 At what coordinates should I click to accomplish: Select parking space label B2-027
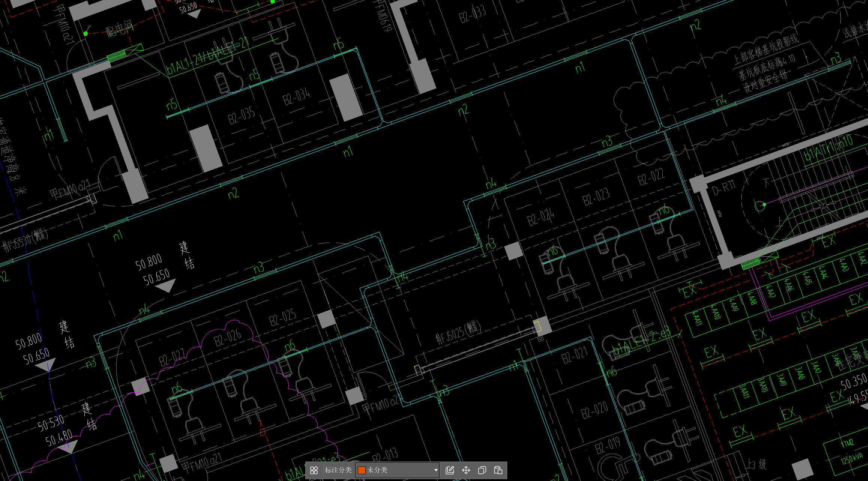coord(172,358)
